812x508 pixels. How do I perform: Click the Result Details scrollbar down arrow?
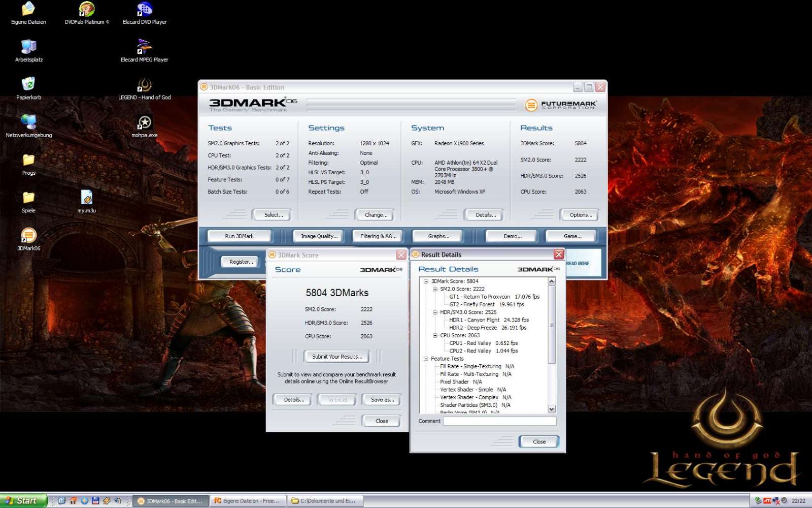point(552,409)
